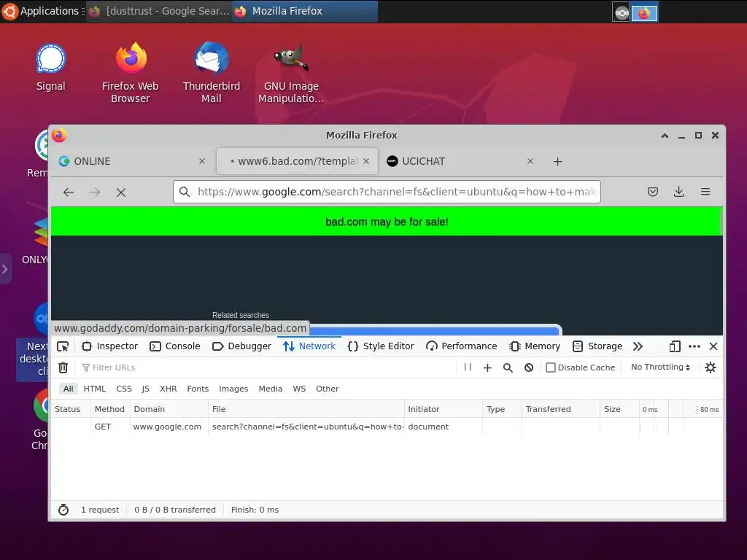Filter requests by HTML
747x560 pixels.
point(94,389)
